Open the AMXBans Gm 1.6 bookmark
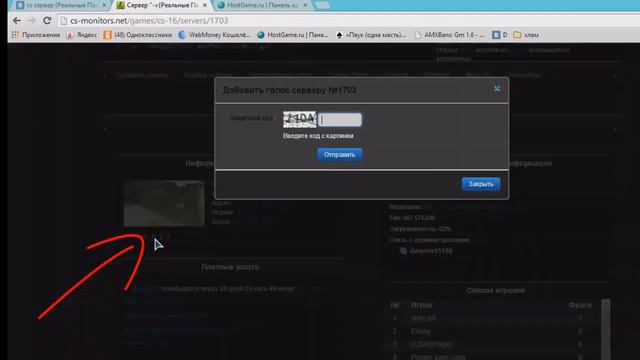The height and width of the screenshot is (360, 640). click(449, 35)
